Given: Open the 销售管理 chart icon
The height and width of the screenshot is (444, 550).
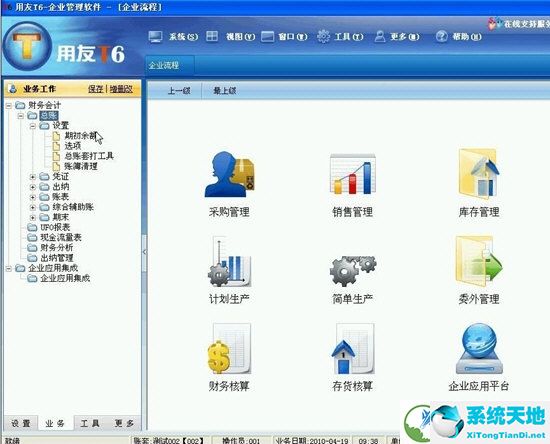Looking at the screenshot, I should 353,174.
